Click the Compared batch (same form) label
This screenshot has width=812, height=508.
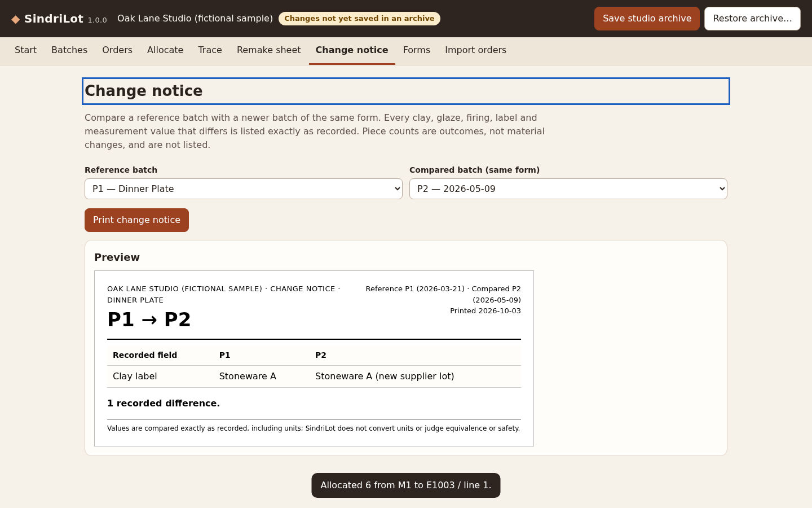point(474,170)
